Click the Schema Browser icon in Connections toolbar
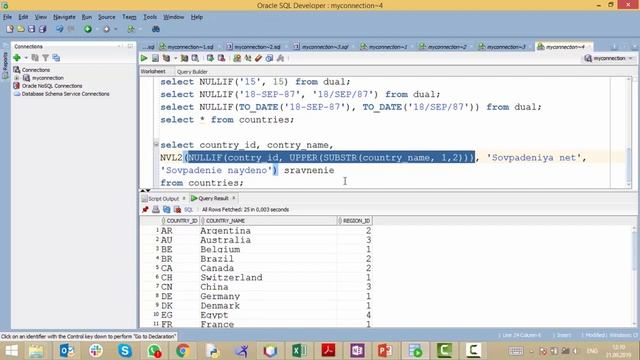Image resolution: width=640 pixels, height=360 pixels. click(x=56, y=58)
